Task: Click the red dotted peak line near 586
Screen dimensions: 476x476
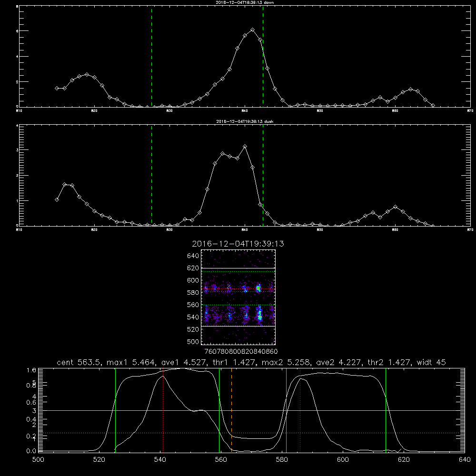Action: pyautogui.click(x=300, y=410)
